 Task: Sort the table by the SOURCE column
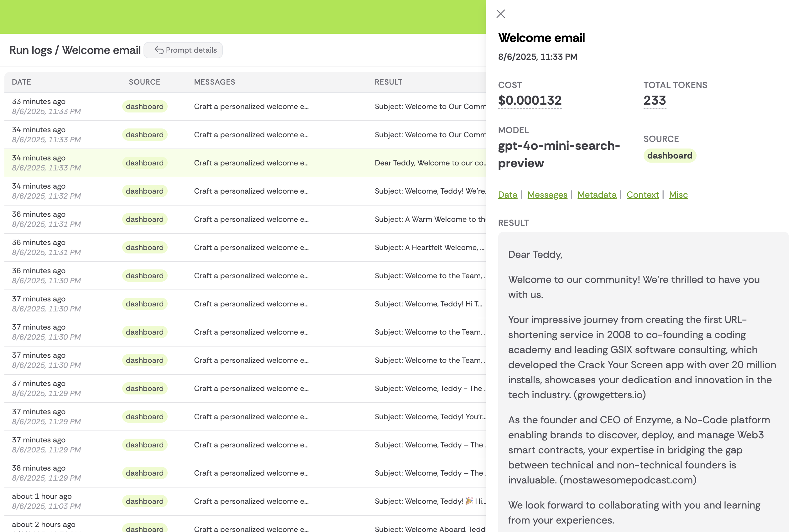coord(144,82)
